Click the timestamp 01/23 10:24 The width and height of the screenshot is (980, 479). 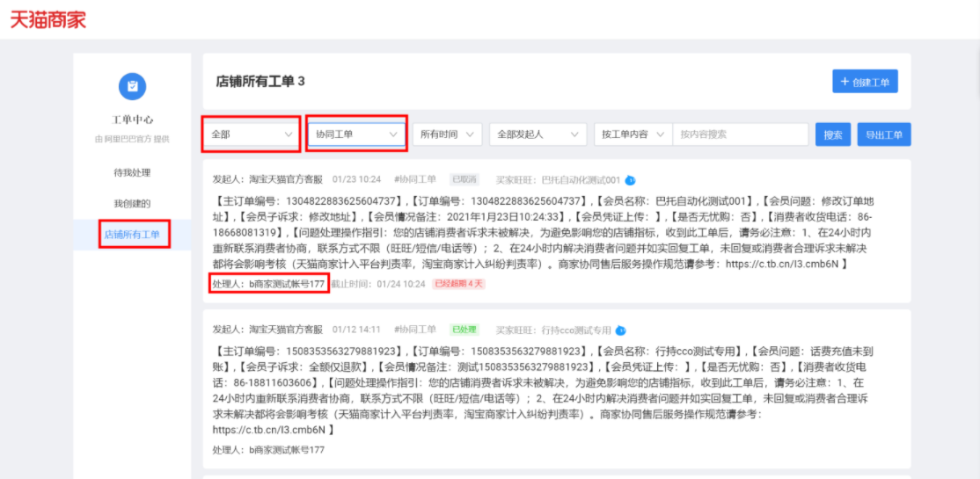point(357,180)
